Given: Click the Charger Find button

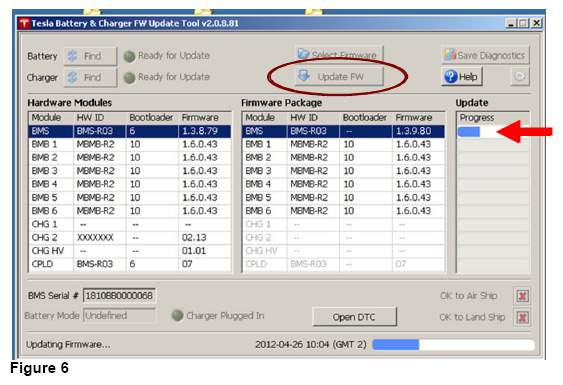Looking at the screenshot, I should pyautogui.click(x=90, y=77).
